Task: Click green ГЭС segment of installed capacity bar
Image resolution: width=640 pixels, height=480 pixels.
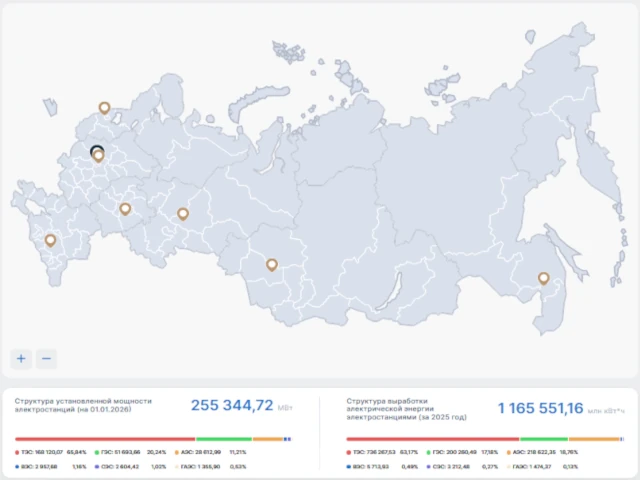Action: pos(224,439)
